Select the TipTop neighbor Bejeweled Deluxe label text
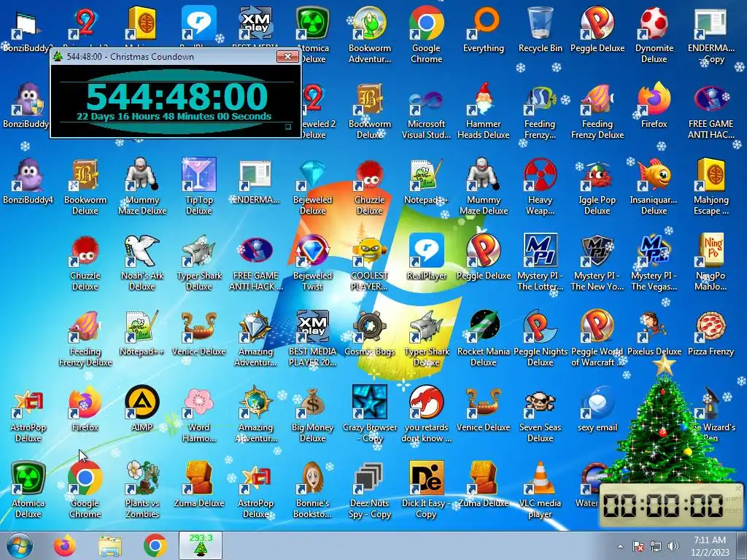Screen dimensions: 747x560 point(312,205)
